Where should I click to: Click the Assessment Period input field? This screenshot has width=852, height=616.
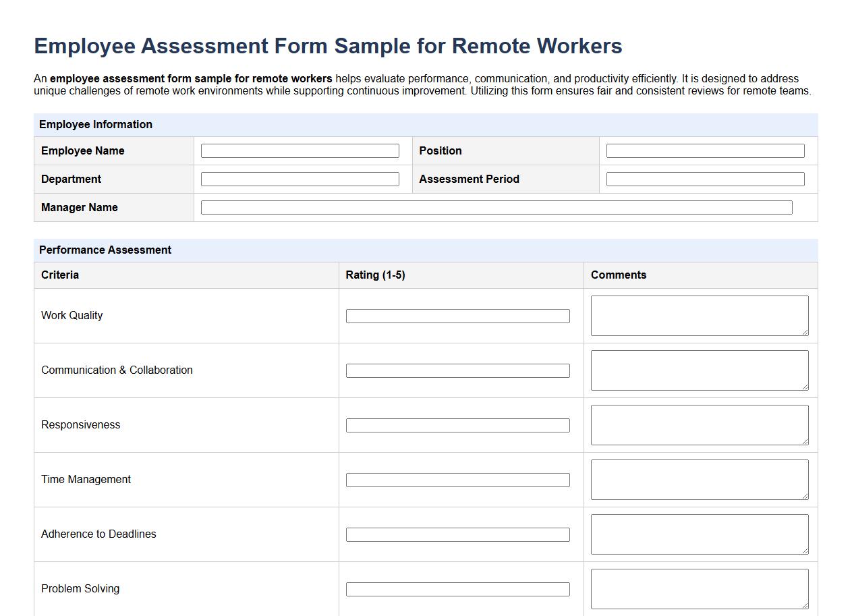click(704, 179)
